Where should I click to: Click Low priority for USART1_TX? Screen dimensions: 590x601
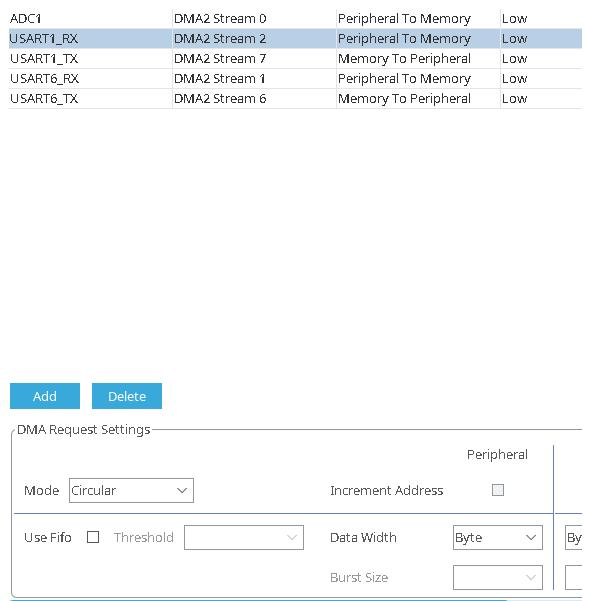[x=541, y=58]
